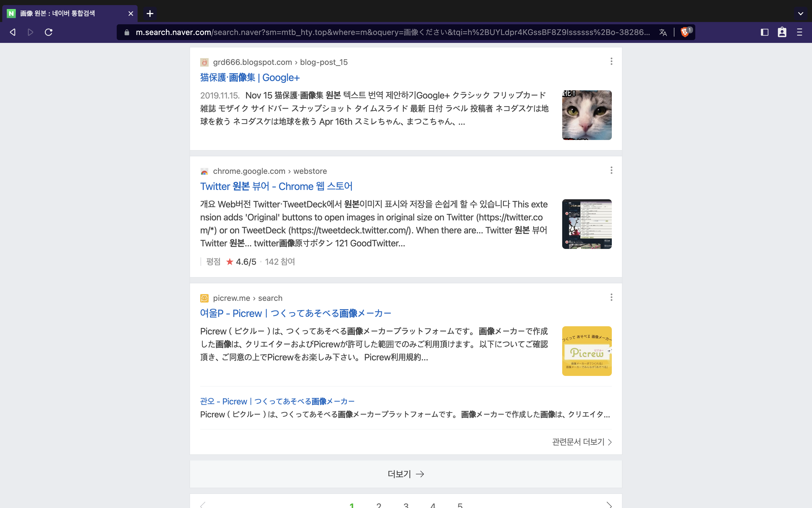The height and width of the screenshot is (508, 812).
Task: Open more options for picrew.me result
Action: (611, 297)
